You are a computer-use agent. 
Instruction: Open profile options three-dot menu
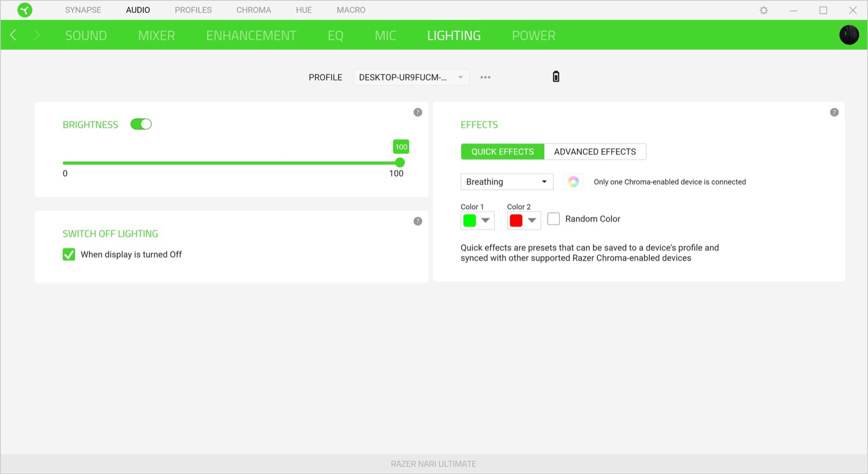pyautogui.click(x=486, y=78)
